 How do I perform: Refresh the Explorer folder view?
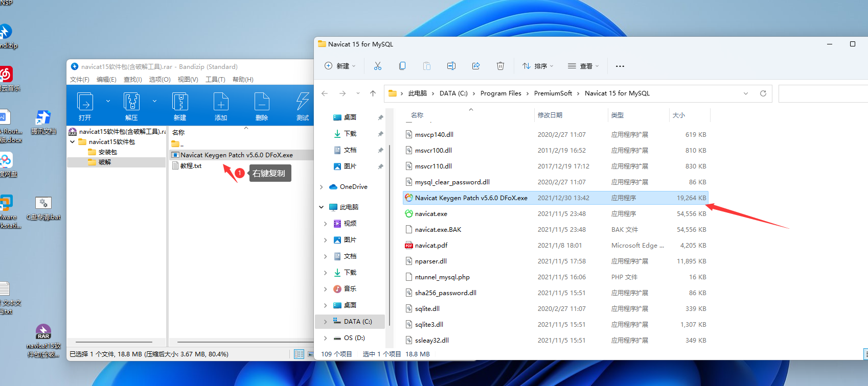(763, 93)
